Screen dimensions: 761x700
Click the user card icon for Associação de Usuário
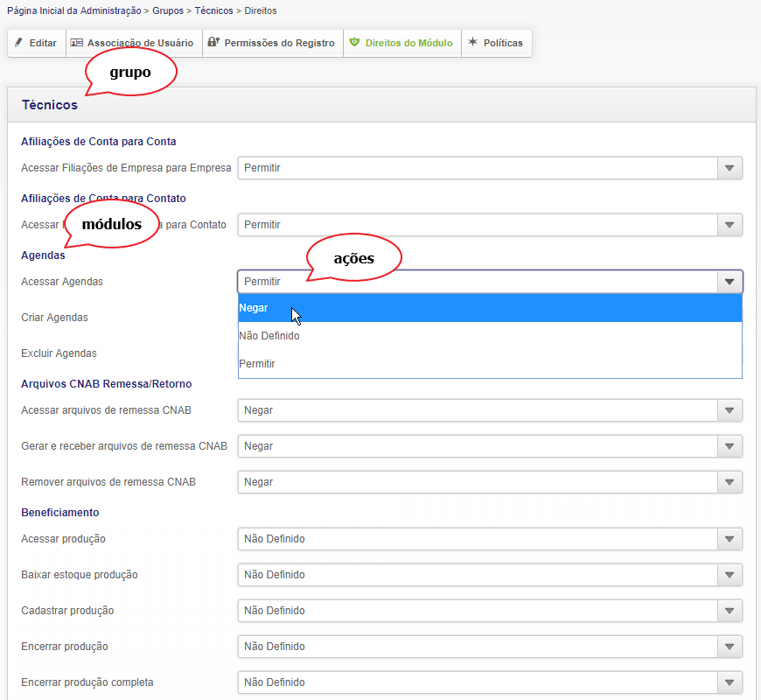point(77,43)
